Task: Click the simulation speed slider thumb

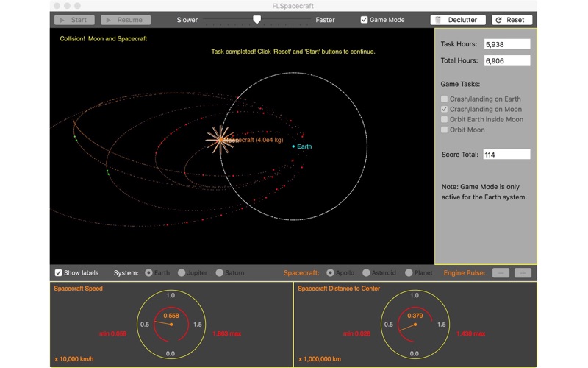Action: click(x=257, y=20)
